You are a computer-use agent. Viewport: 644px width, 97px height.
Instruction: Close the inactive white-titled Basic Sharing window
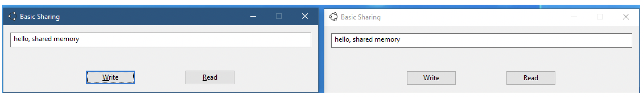[626, 17]
